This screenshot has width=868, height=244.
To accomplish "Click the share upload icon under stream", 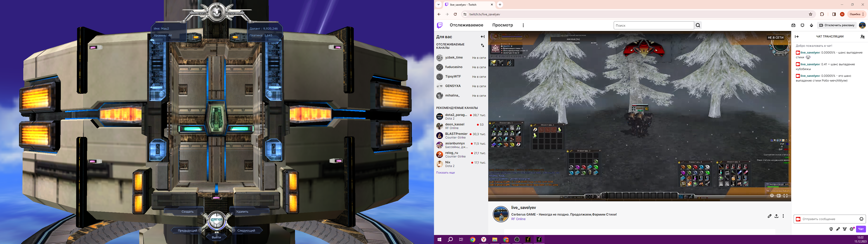I will pyautogui.click(x=776, y=216).
